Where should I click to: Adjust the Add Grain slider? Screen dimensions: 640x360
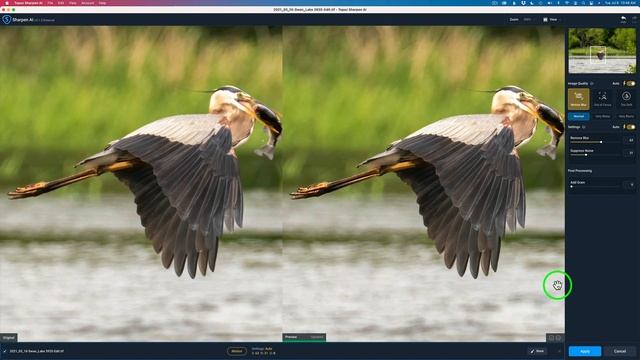point(594,187)
